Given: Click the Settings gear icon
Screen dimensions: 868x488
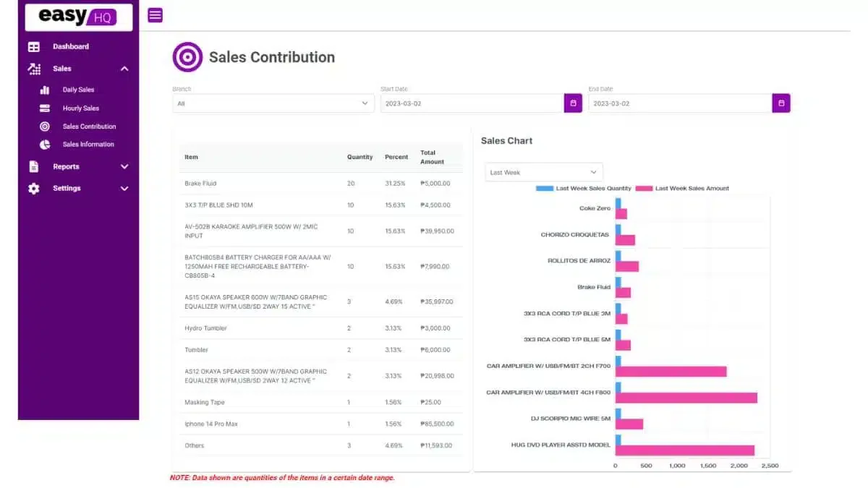Looking at the screenshot, I should [x=34, y=189].
